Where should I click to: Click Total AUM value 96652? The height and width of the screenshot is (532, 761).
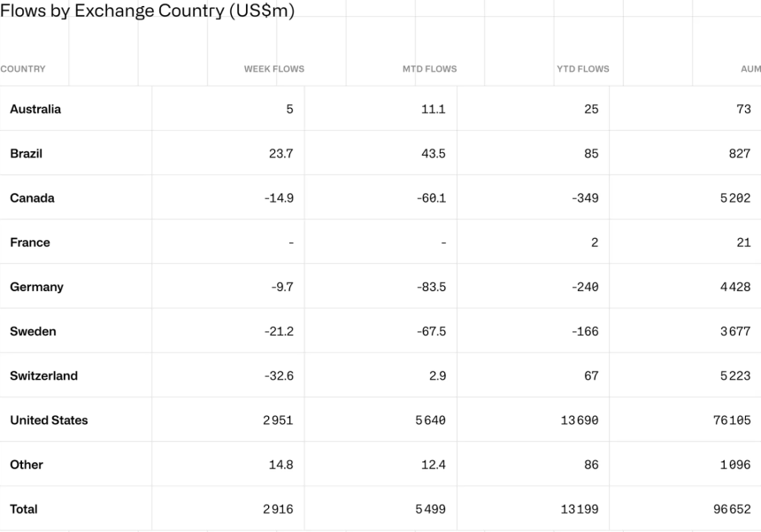[732, 509]
